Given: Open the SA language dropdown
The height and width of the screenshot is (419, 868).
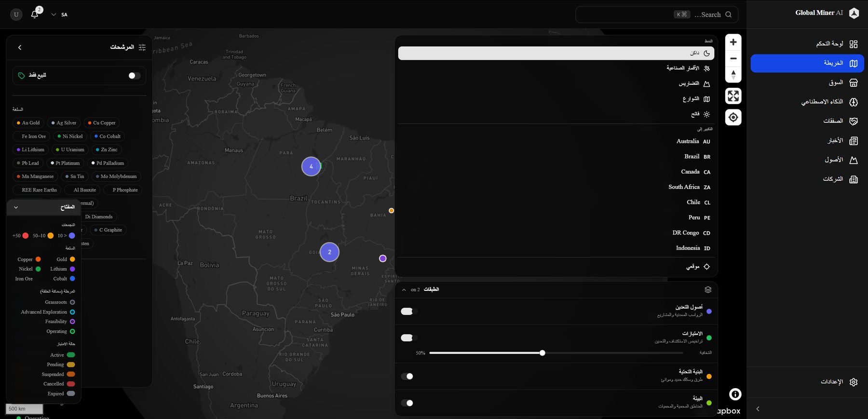Looking at the screenshot, I should click(59, 14).
